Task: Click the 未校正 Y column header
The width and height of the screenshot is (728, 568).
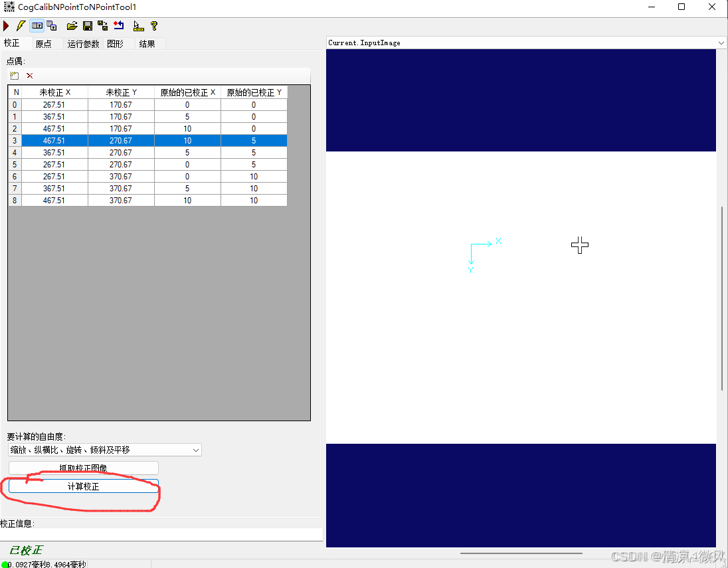Action: point(121,92)
